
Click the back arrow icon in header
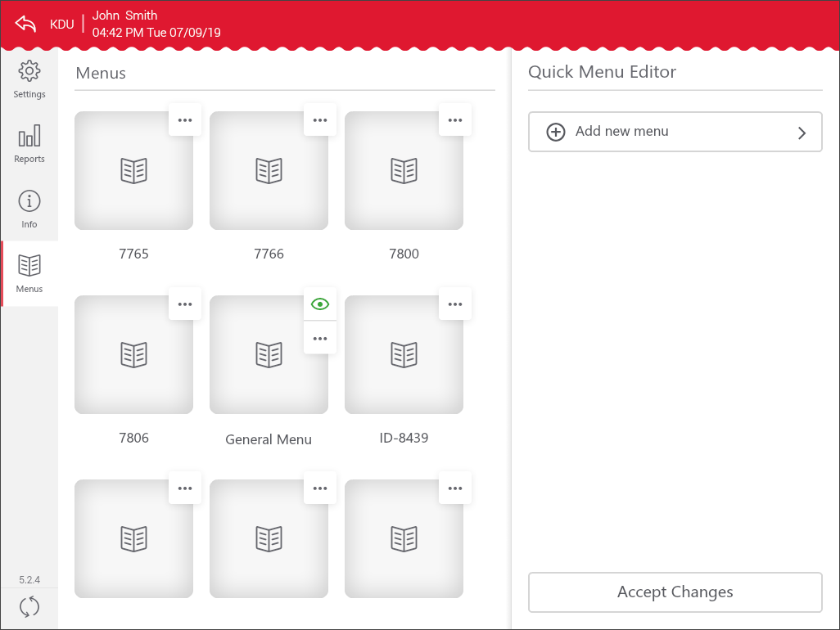click(26, 24)
